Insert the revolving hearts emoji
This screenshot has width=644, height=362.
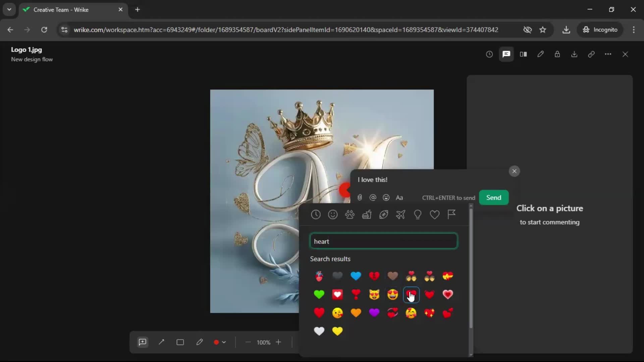(393, 313)
